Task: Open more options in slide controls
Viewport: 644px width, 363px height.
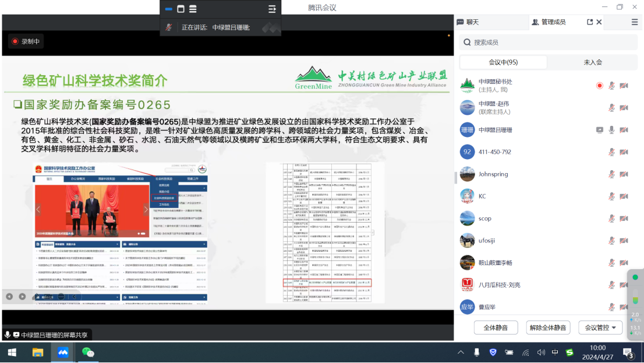Action: tap(61, 297)
